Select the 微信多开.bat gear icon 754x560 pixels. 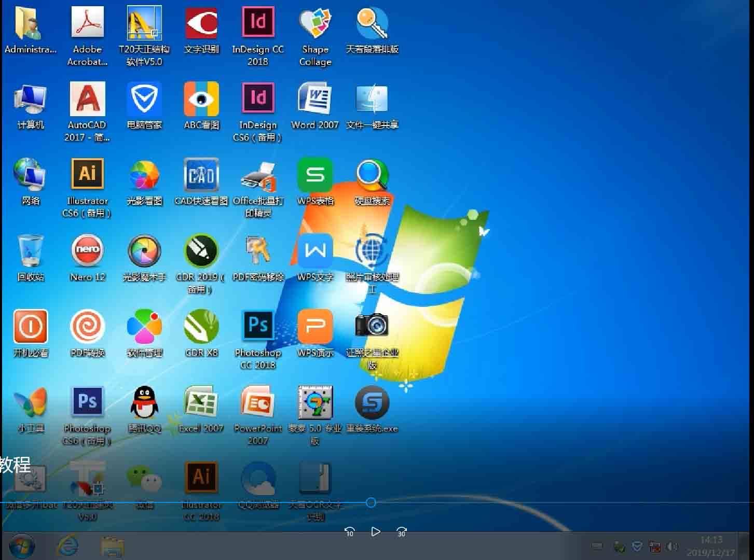[30, 478]
